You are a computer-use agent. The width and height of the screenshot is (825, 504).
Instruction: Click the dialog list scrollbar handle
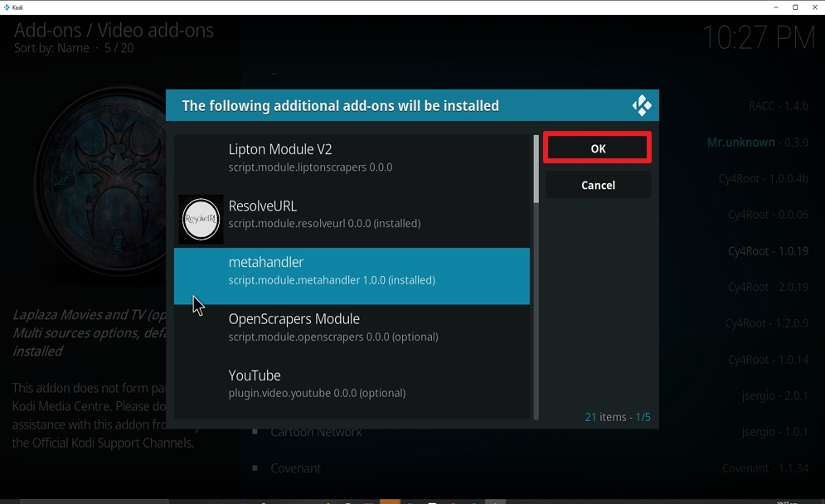[x=536, y=169]
